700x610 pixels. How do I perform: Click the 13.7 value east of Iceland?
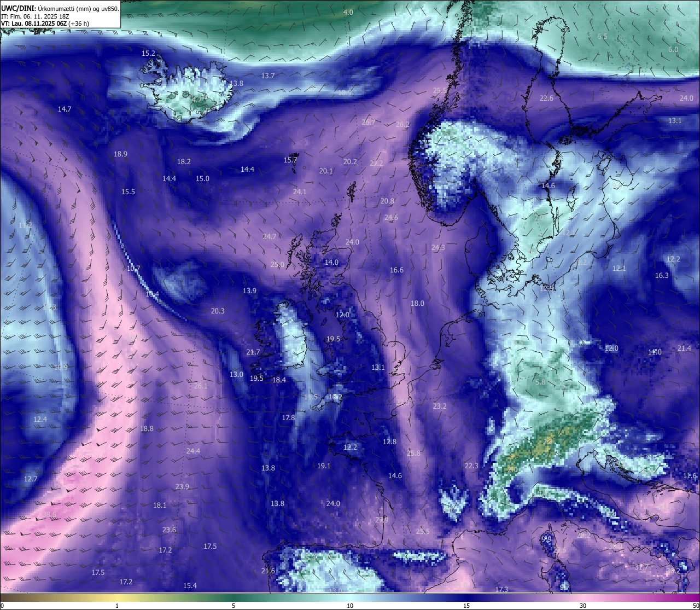pos(268,76)
